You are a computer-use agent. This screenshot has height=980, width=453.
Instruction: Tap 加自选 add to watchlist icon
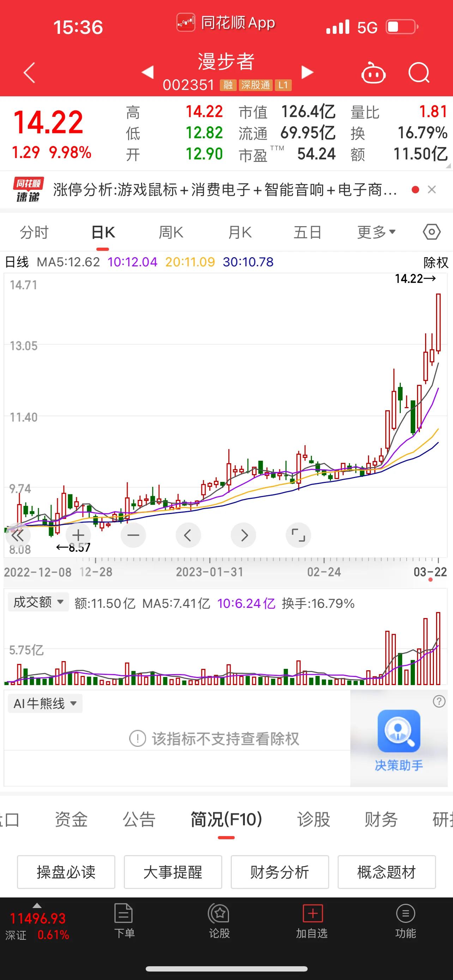tap(312, 921)
